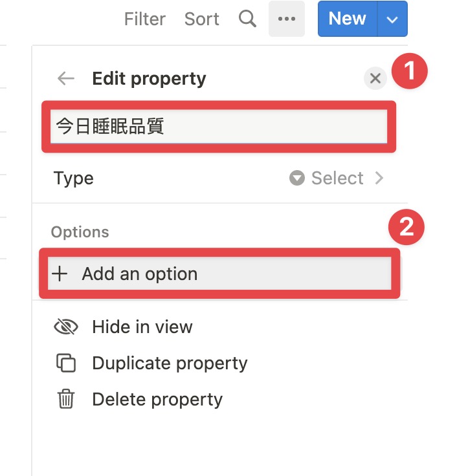The image size is (457, 476).
Task: Open the Select type dropdown
Action: click(x=337, y=178)
